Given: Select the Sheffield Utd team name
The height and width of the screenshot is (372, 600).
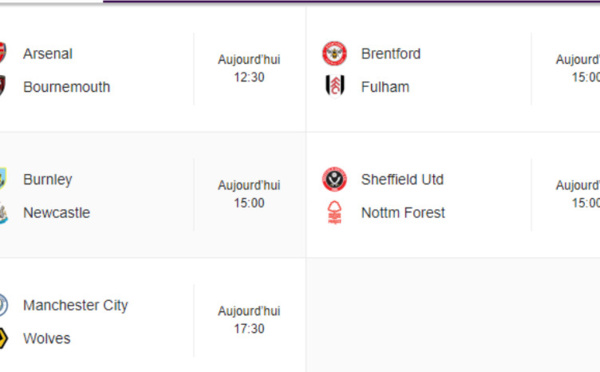Looking at the screenshot, I should click(x=402, y=179).
